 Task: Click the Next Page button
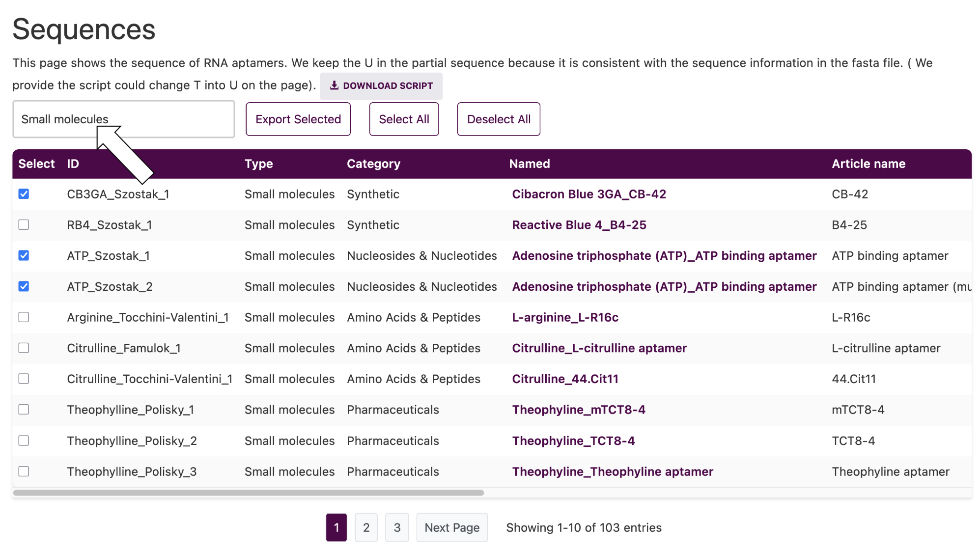point(452,527)
